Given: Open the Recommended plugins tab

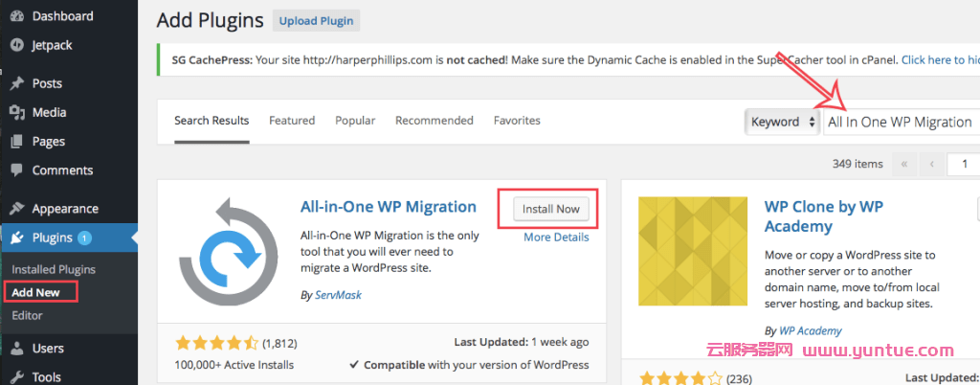Looking at the screenshot, I should [434, 121].
